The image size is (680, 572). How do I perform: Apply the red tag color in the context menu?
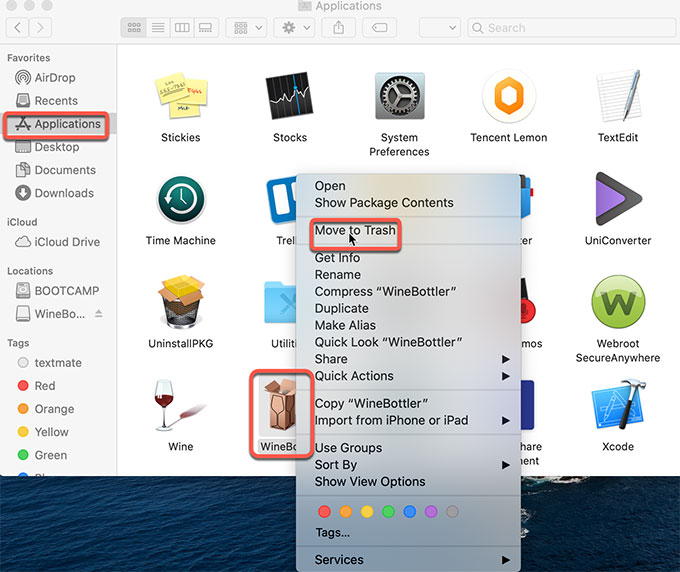click(324, 512)
